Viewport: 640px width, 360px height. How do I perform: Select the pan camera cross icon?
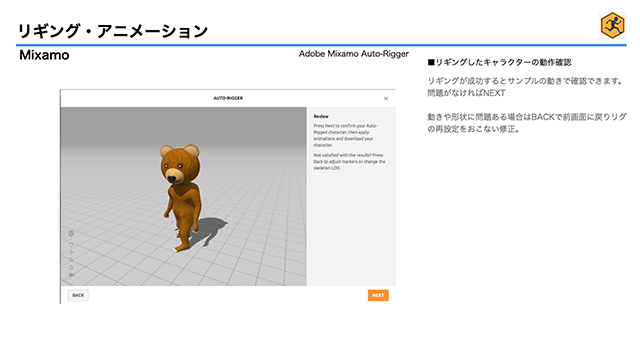point(71,252)
